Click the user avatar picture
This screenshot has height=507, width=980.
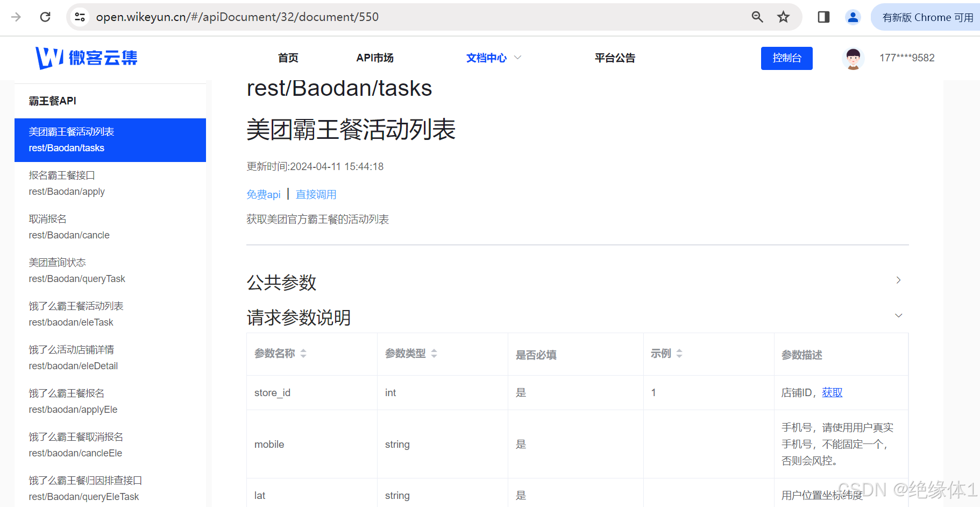853,58
